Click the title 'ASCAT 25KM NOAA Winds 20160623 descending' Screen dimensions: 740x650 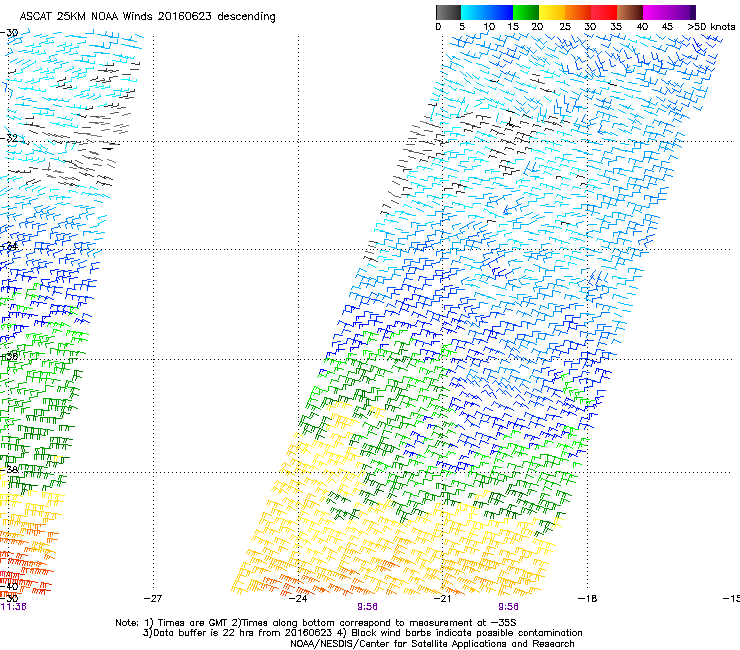(148, 16)
